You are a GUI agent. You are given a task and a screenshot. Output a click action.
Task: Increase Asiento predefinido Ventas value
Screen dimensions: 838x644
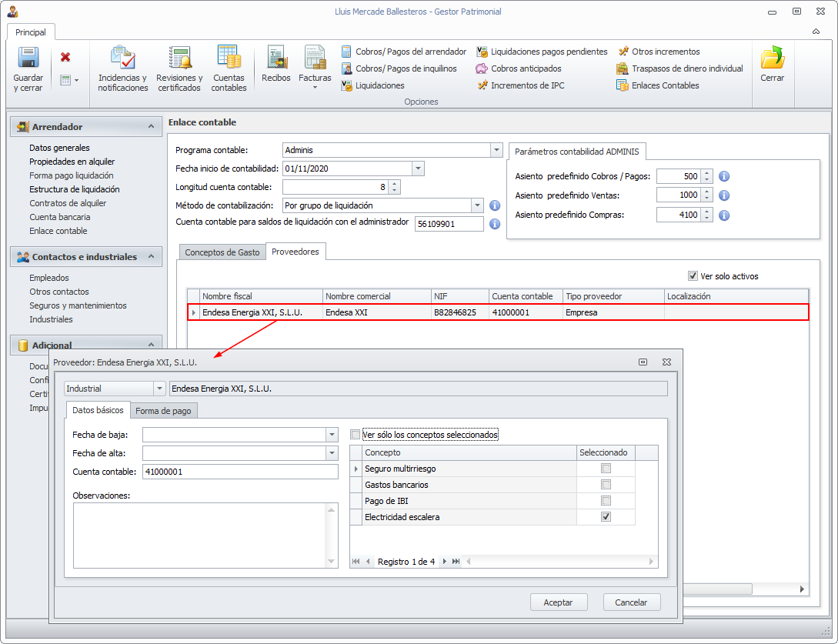(x=706, y=192)
